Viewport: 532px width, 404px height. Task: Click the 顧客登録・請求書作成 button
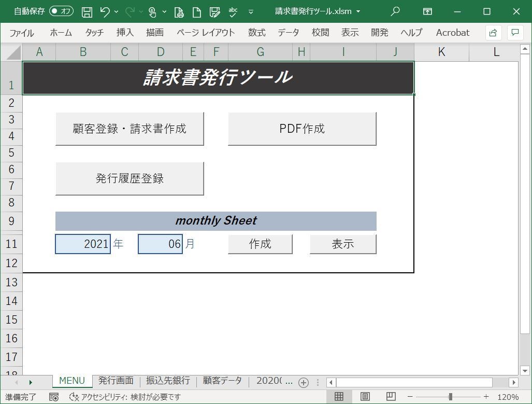click(x=130, y=129)
